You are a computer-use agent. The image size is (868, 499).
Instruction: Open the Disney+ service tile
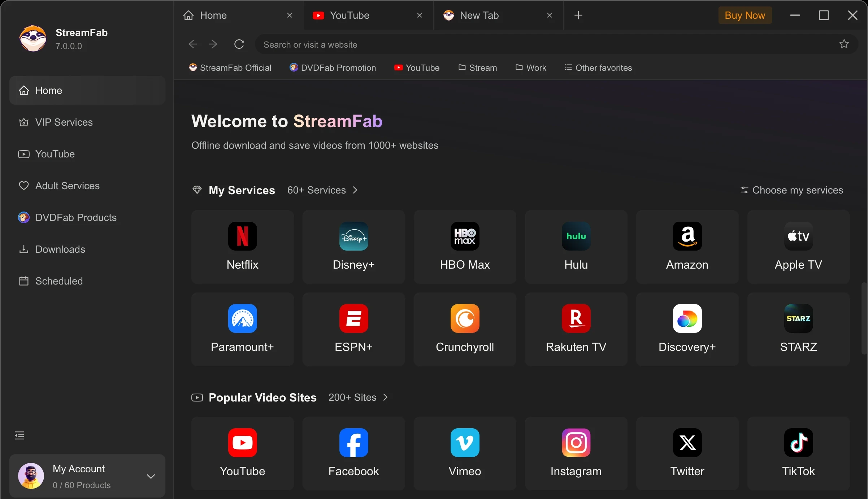click(x=353, y=247)
